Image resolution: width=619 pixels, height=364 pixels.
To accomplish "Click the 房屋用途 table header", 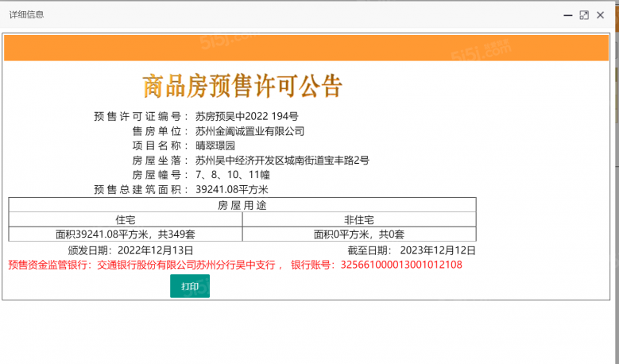I will [242, 205].
